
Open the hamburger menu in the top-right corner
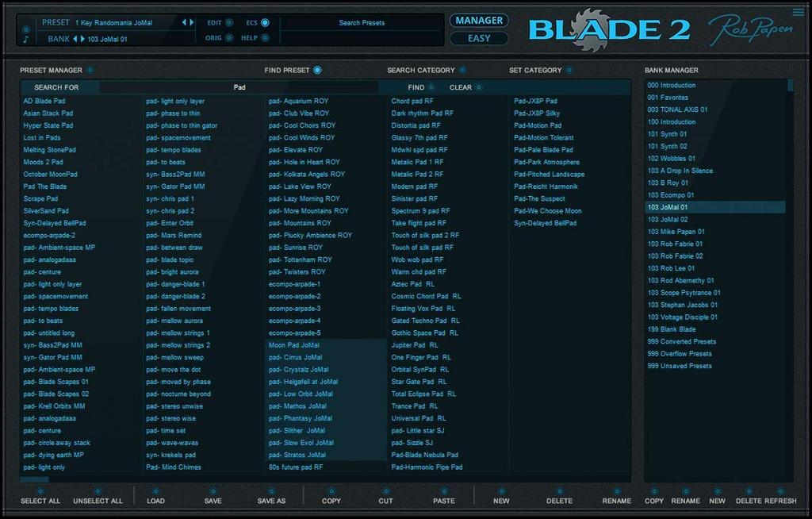(x=797, y=12)
